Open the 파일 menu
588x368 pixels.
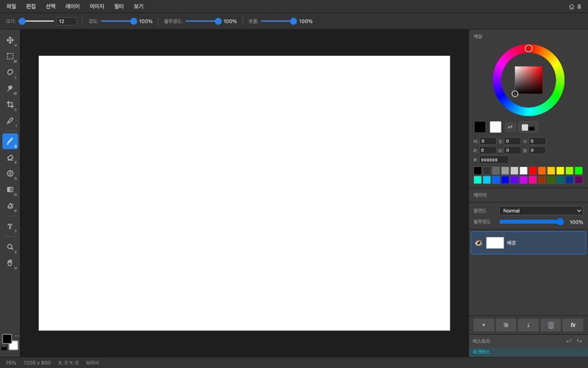point(11,7)
